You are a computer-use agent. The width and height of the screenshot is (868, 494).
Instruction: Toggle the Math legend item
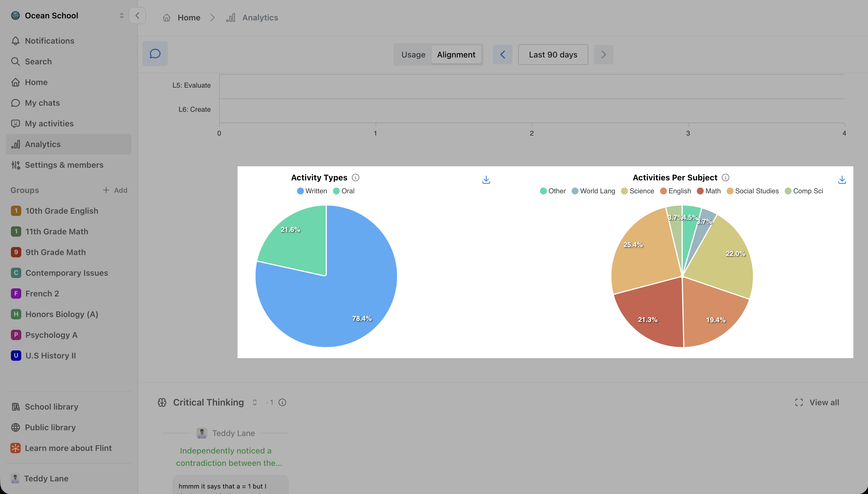coord(709,191)
